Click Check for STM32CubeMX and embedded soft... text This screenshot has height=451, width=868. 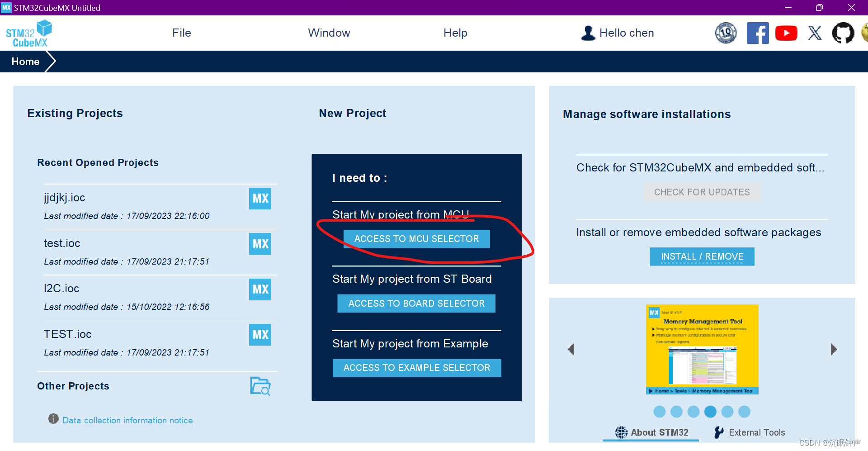click(700, 168)
